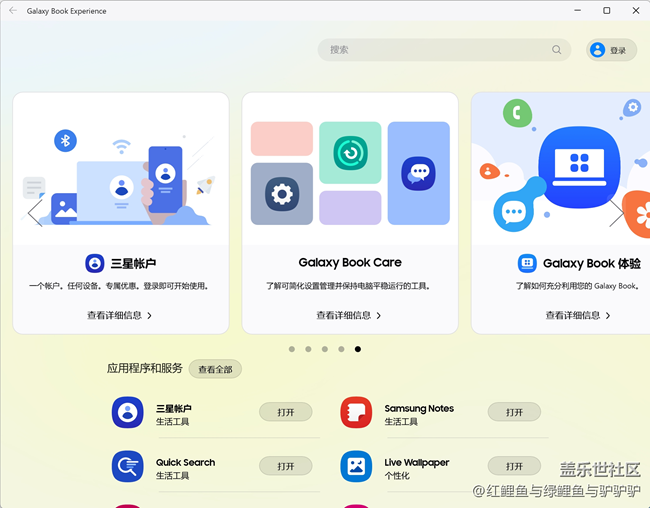Click the 应用程序和服务 heading

coord(145,368)
